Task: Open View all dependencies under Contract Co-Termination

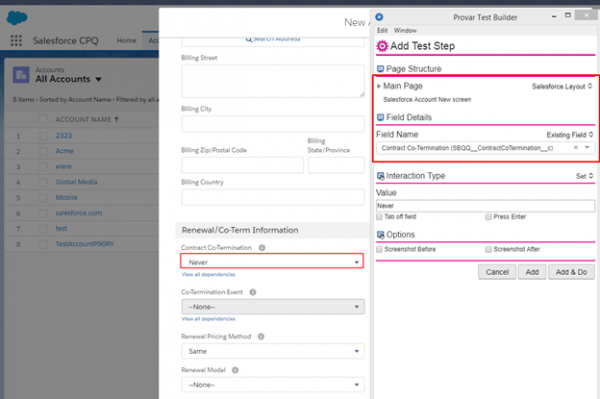Action: coord(208,275)
